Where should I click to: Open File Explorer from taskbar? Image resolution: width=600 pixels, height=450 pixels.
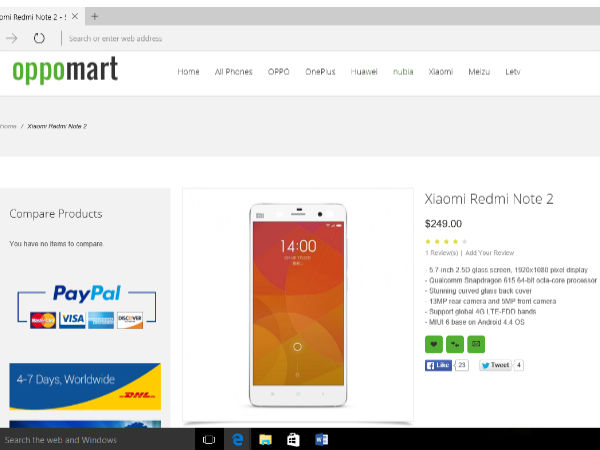tap(265, 440)
